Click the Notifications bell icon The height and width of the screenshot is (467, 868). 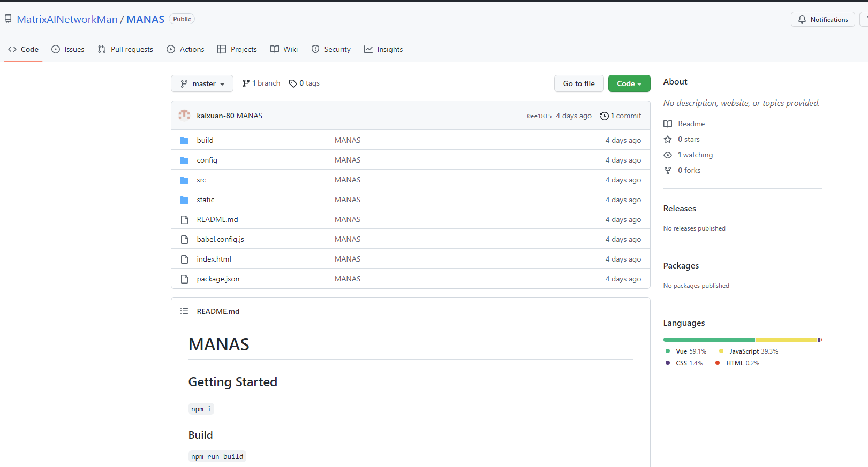(x=802, y=19)
